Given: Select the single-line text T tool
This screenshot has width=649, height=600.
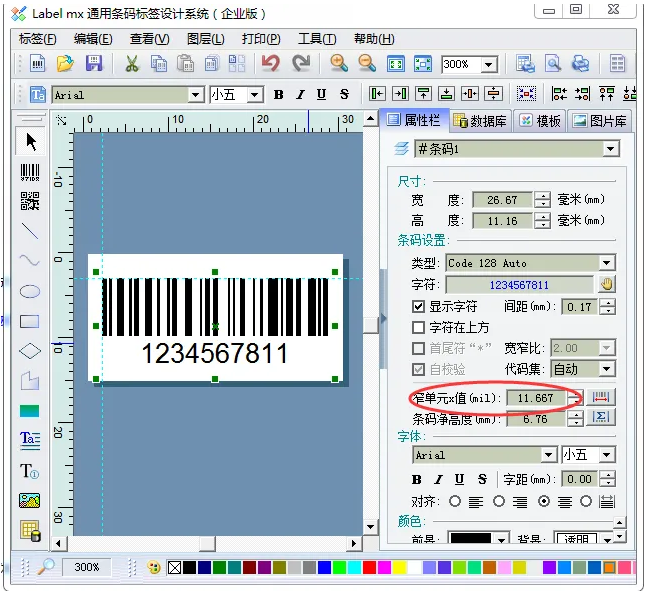Looking at the screenshot, I should [x=30, y=471].
